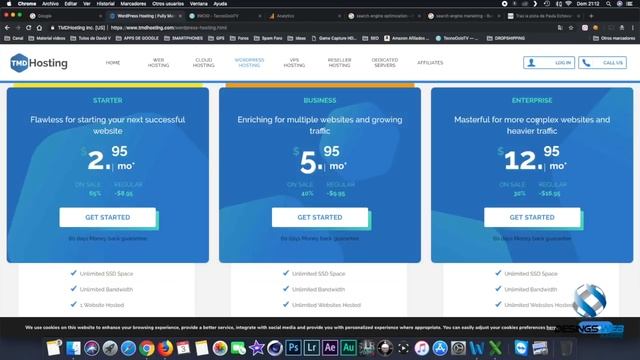Launch Photoshop from the dock
Image resolution: width=640 pixels, height=360 pixels.
point(293,348)
